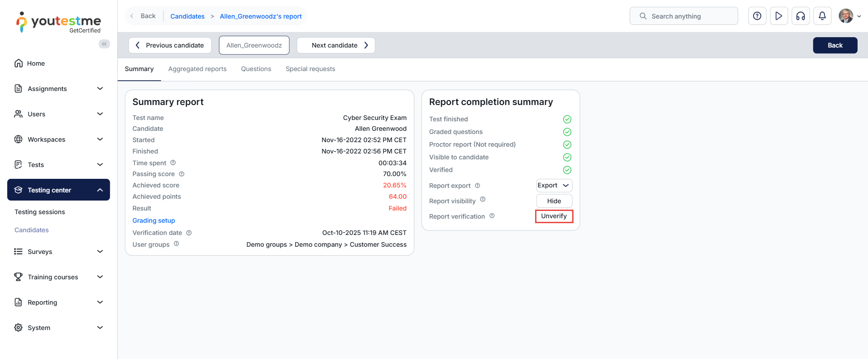Click the info icon beside Verification date
Screen dimensions: 868x359
[189, 233]
